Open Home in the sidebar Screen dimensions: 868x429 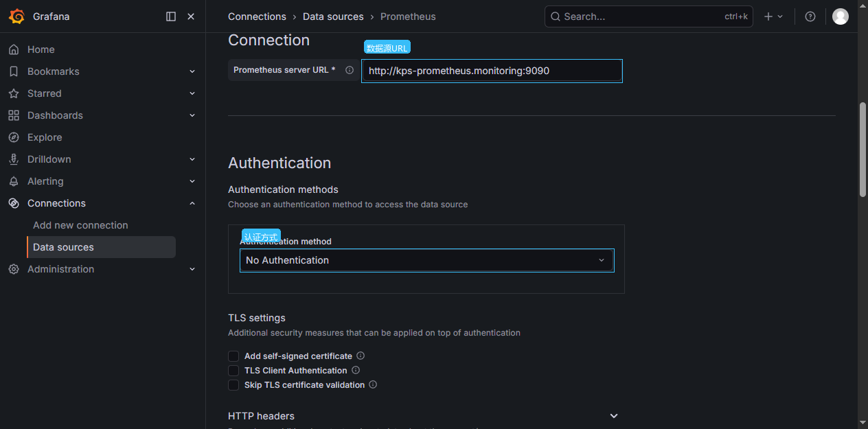(x=41, y=49)
